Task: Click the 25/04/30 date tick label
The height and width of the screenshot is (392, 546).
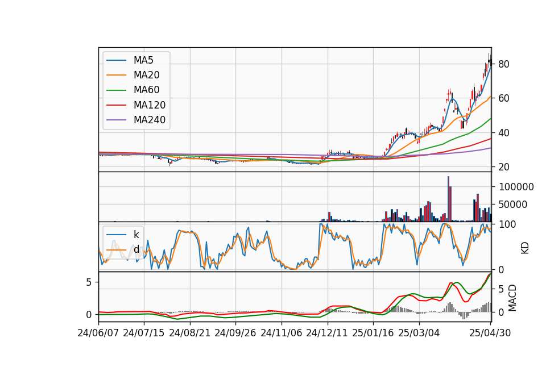Action: click(x=490, y=333)
